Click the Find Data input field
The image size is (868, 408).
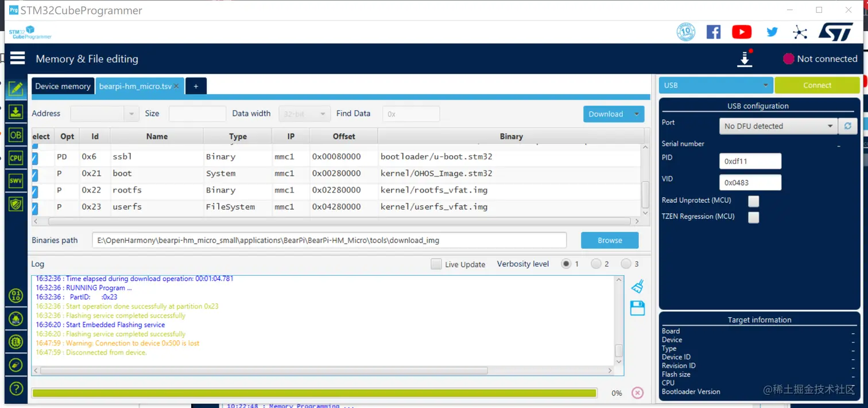411,114
